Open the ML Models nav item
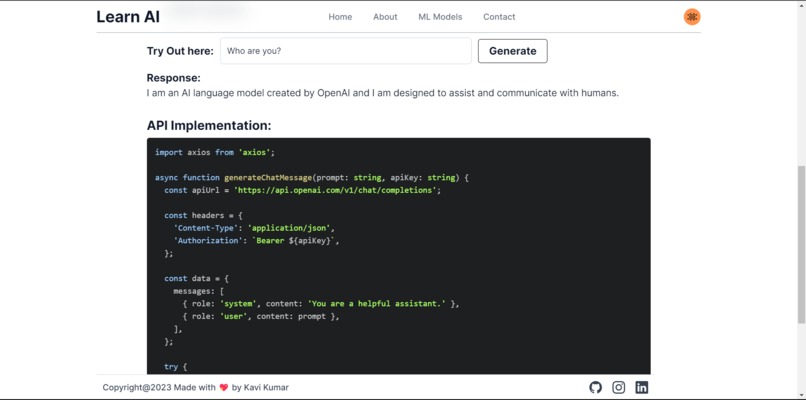The width and height of the screenshot is (806, 400). coord(440,16)
